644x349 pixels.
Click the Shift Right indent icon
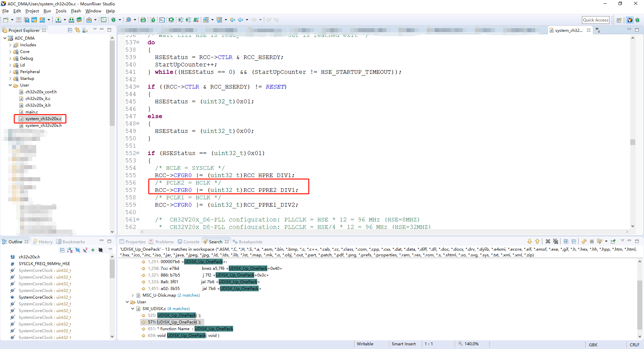[180, 20]
